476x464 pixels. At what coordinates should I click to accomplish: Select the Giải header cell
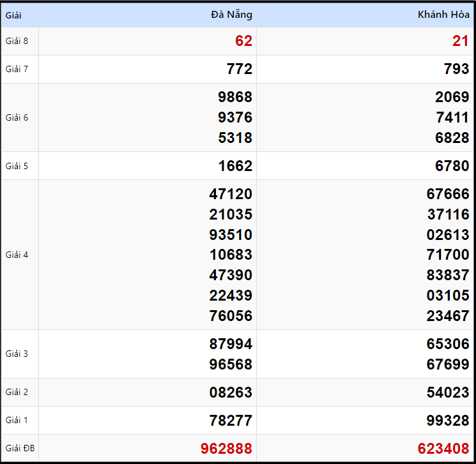[x=13, y=15]
